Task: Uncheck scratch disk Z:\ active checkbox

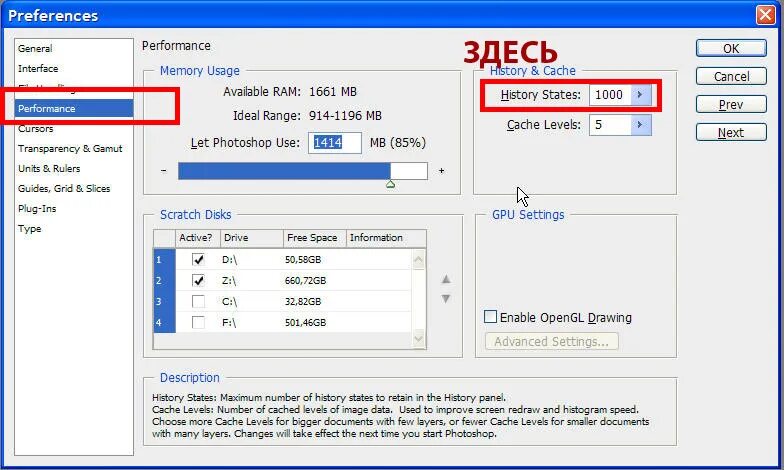Action: coord(198,280)
